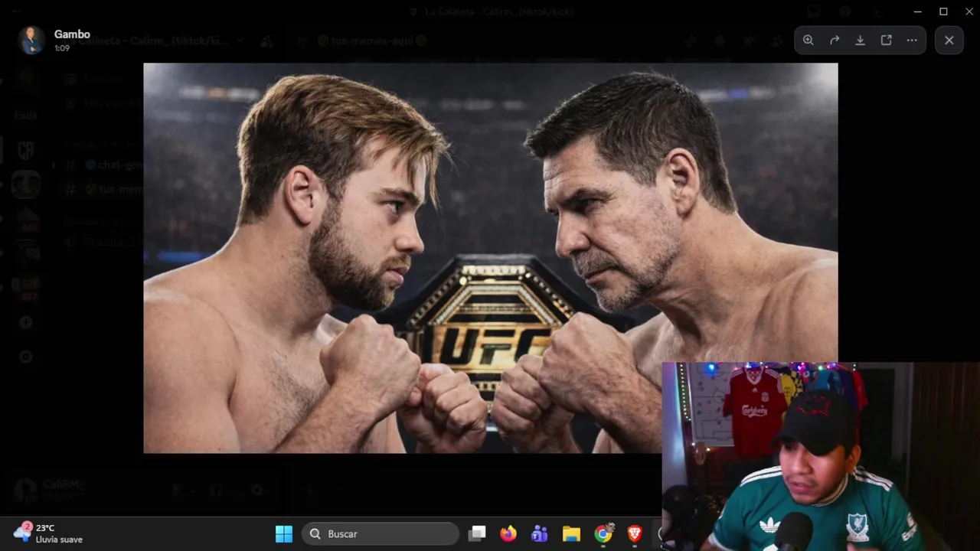Viewport: 980px width, 551px height.
Task: Click the UFC face-off image
Action: [x=491, y=258]
